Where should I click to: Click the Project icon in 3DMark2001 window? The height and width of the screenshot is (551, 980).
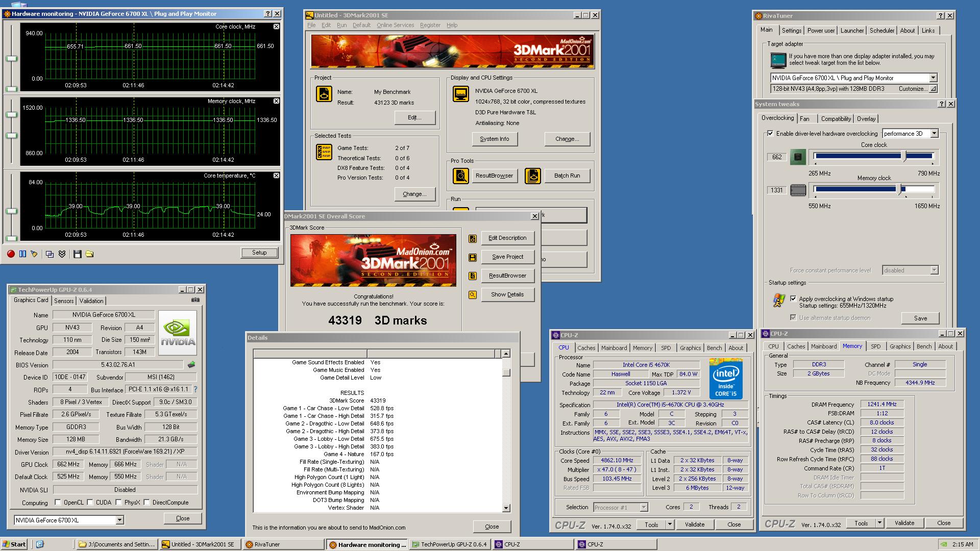click(324, 94)
